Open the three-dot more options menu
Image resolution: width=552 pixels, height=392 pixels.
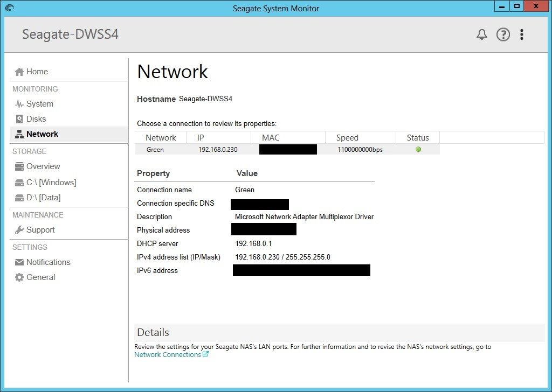pyautogui.click(x=522, y=34)
